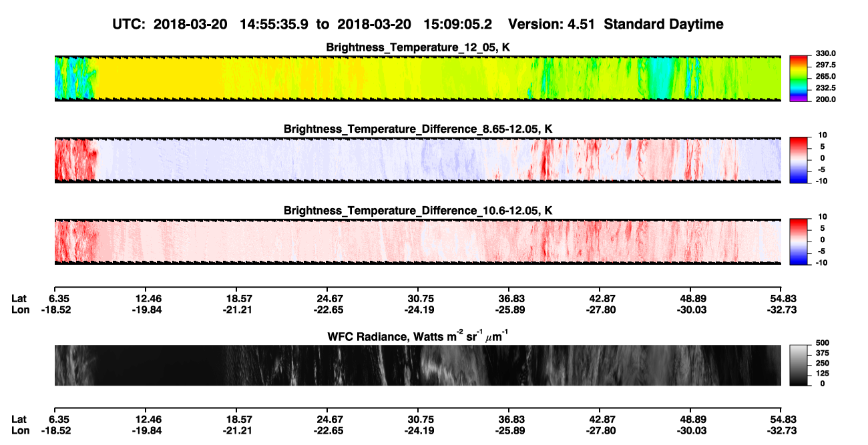This screenshot has width=868, height=445.
Task: Click the 'Brightness_Temperature_Difference_8.65-12.05, K' title
Action: coord(418,129)
